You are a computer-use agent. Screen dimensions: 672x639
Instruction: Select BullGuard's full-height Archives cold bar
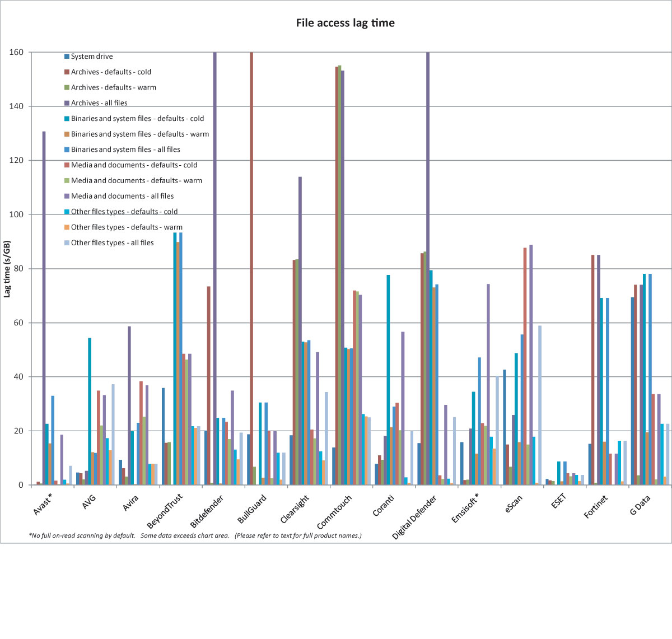click(251, 268)
